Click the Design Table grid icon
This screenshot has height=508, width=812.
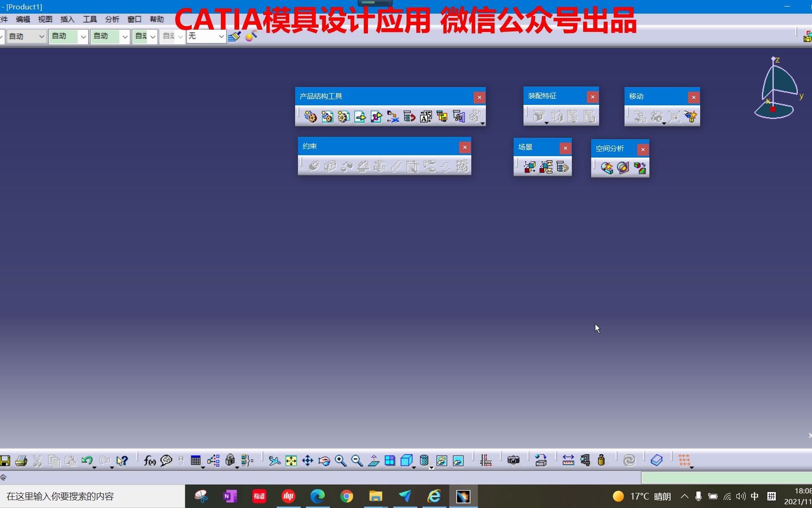click(x=195, y=460)
